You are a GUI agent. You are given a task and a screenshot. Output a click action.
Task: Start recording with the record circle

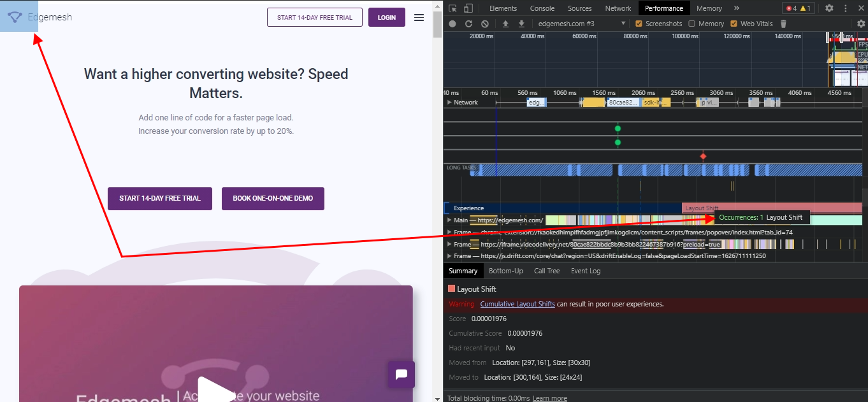tap(452, 24)
